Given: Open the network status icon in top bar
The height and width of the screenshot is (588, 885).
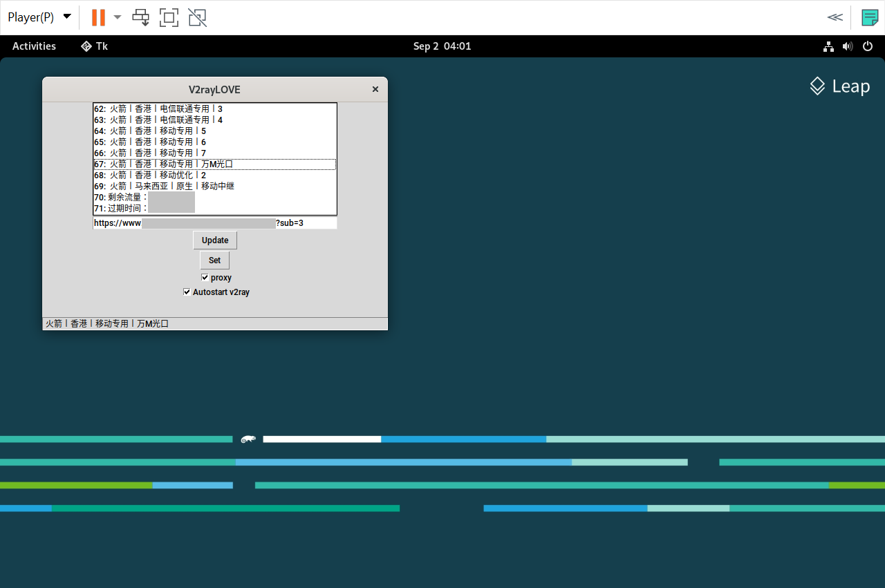Looking at the screenshot, I should [828, 46].
